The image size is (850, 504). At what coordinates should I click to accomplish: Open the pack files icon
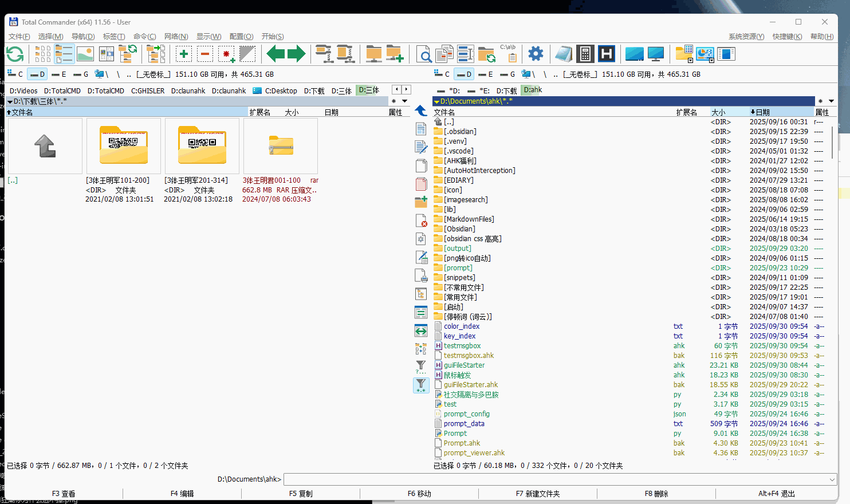tap(324, 54)
